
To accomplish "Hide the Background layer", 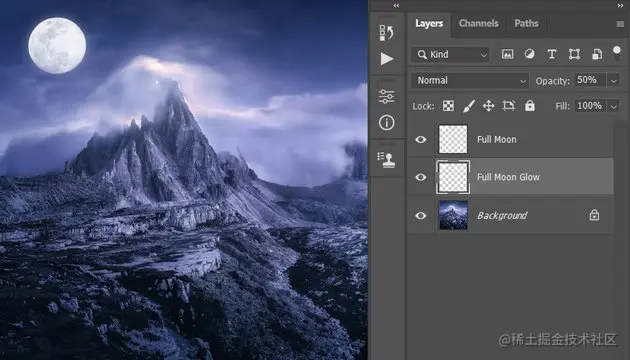I will pos(421,215).
